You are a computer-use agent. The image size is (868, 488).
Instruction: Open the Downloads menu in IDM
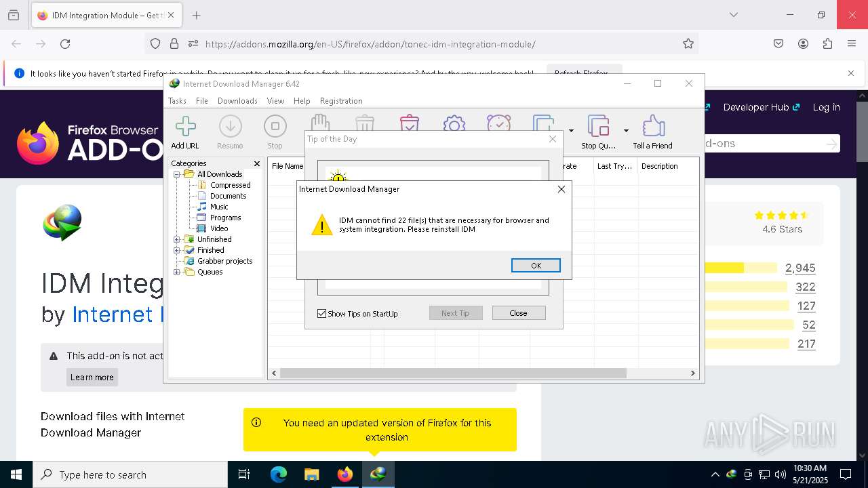pos(237,101)
